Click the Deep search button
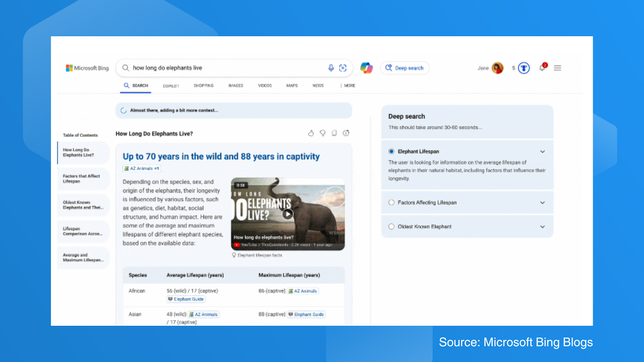The width and height of the screenshot is (644, 362). 405,68
